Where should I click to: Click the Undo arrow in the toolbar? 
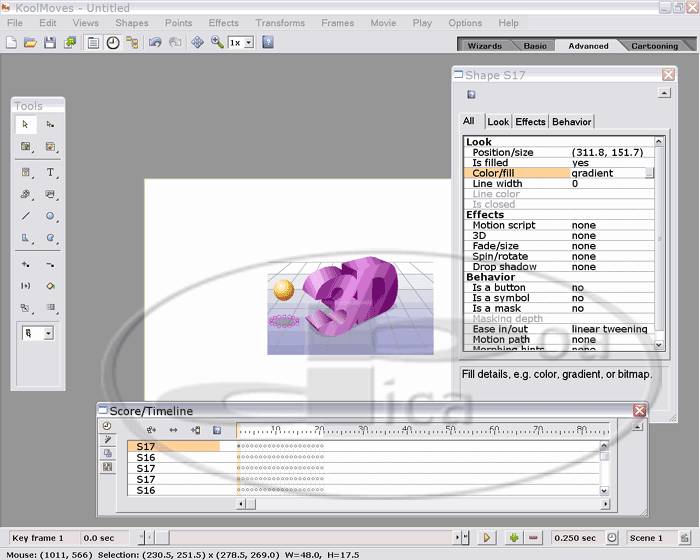coord(155,43)
